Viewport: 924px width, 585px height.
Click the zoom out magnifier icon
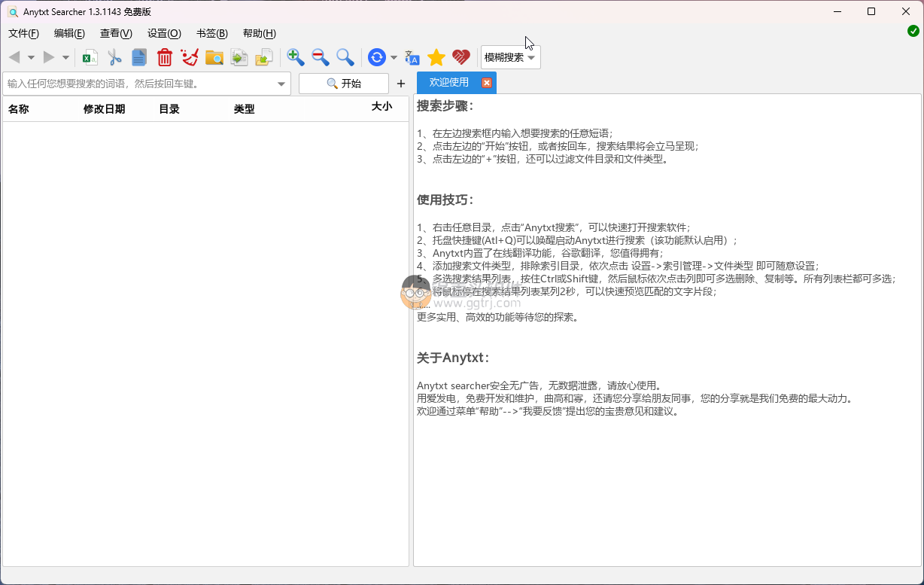(x=321, y=57)
